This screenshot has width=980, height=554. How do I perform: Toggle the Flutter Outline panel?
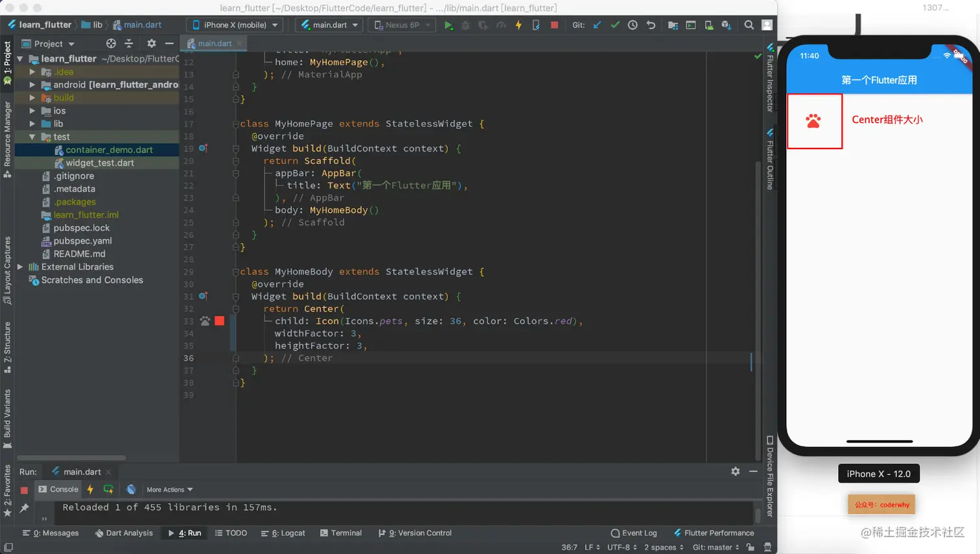(x=770, y=159)
